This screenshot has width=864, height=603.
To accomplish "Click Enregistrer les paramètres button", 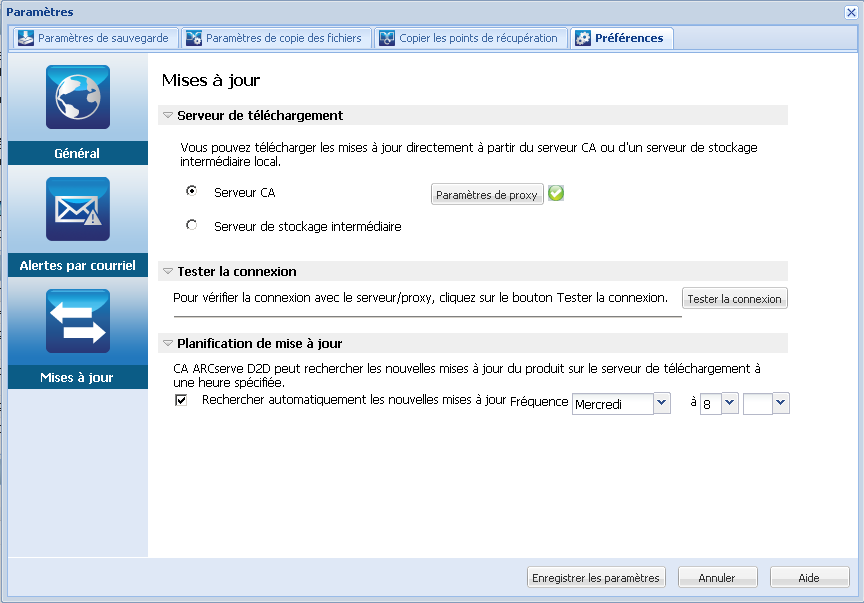I will coord(596,578).
